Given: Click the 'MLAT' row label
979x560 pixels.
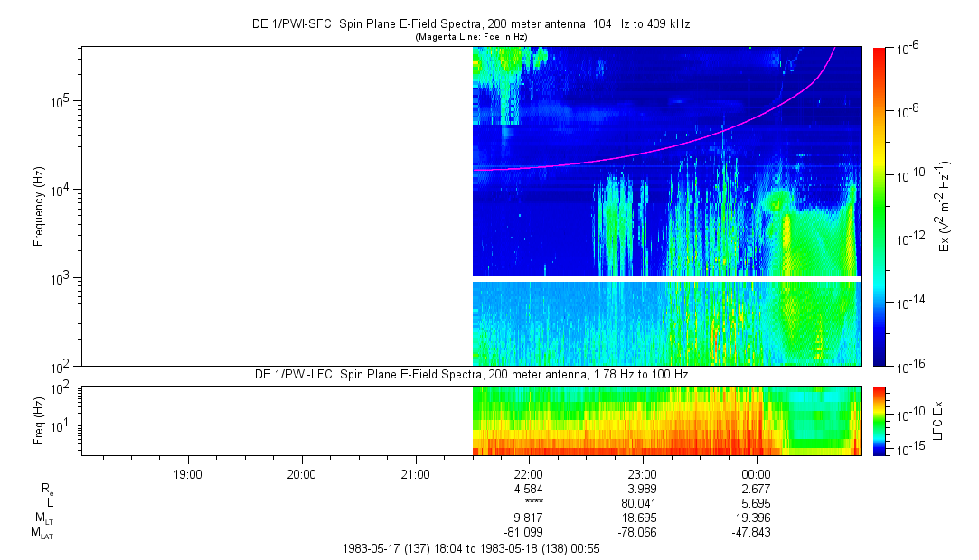Looking at the screenshot, I should tap(42, 533).
